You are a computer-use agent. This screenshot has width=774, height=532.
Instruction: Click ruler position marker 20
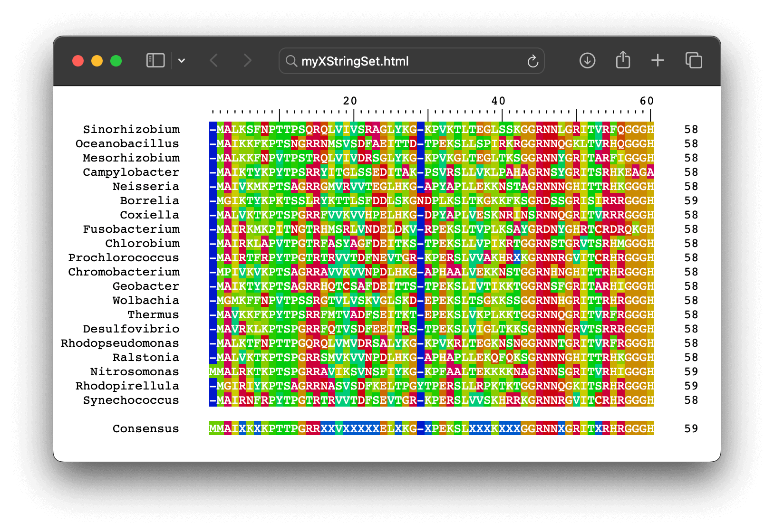coord(350,101)
